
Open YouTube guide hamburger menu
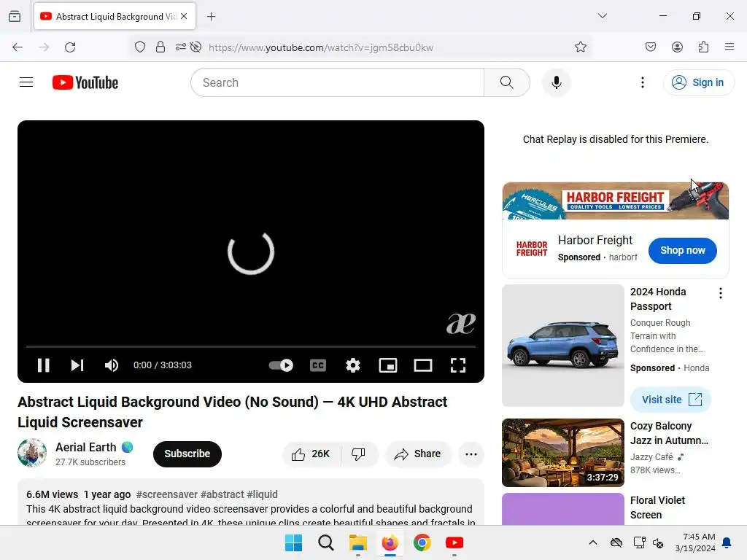26,82
